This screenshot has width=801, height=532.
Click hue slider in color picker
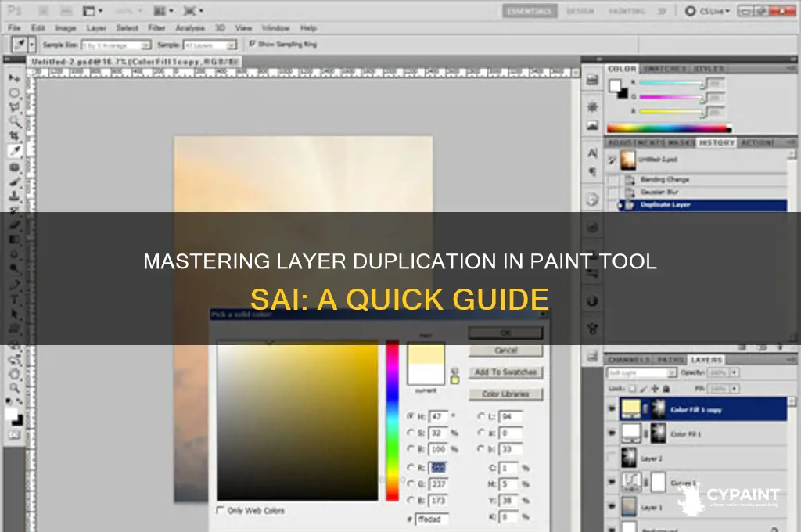[x=393, y=421]
